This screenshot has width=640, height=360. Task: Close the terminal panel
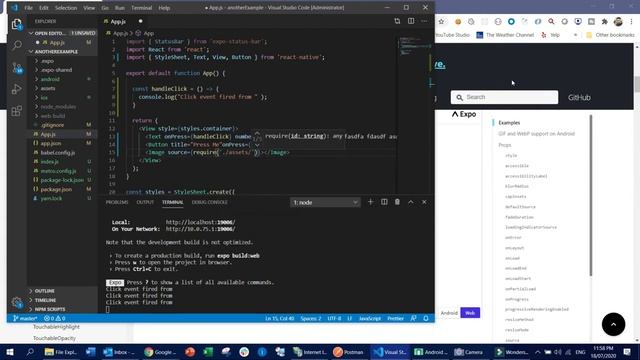424,202
